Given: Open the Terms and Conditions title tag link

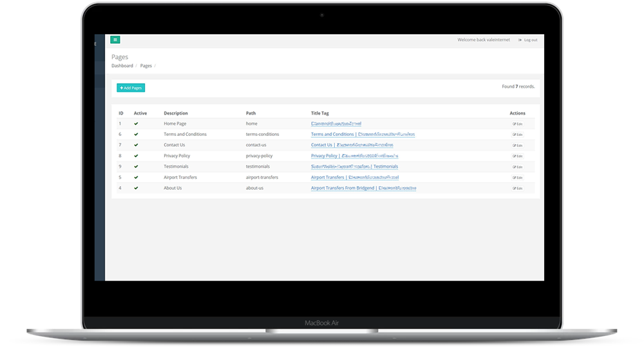Looking at the screenshot, I should (363, 135).
